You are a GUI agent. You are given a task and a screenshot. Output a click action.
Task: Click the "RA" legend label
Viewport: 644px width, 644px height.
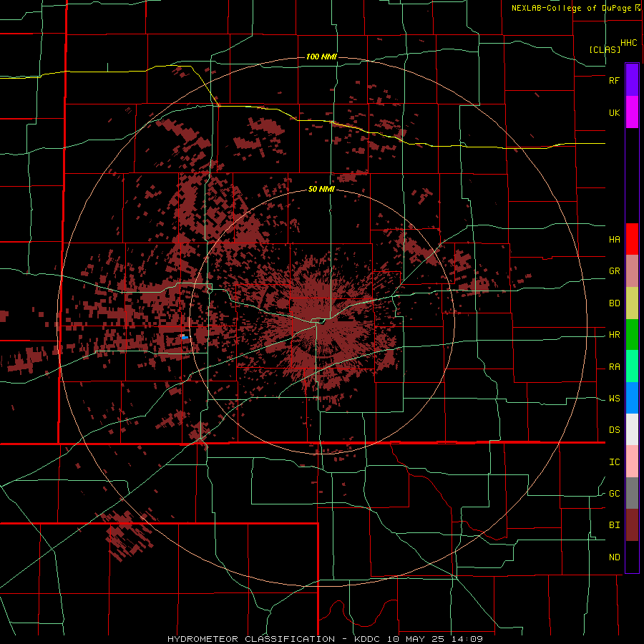pyautogui.click(x=614, y=367)
